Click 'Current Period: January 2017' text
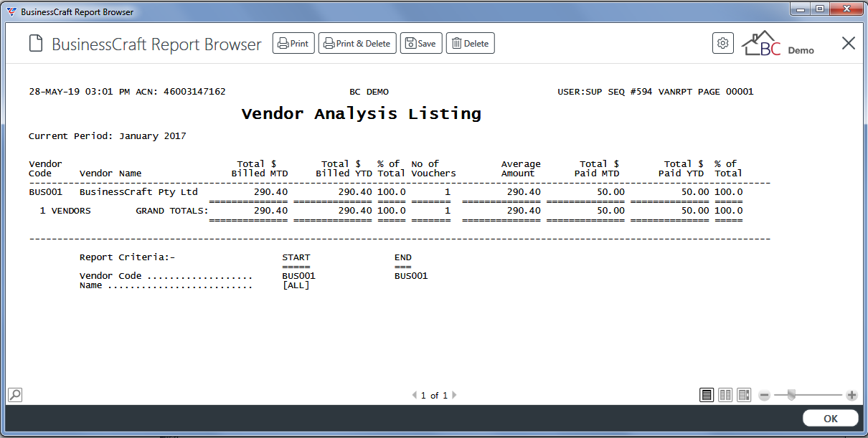The width and height of the screenshot is (868, 438). pyautogui.click(x=108, y=136)
